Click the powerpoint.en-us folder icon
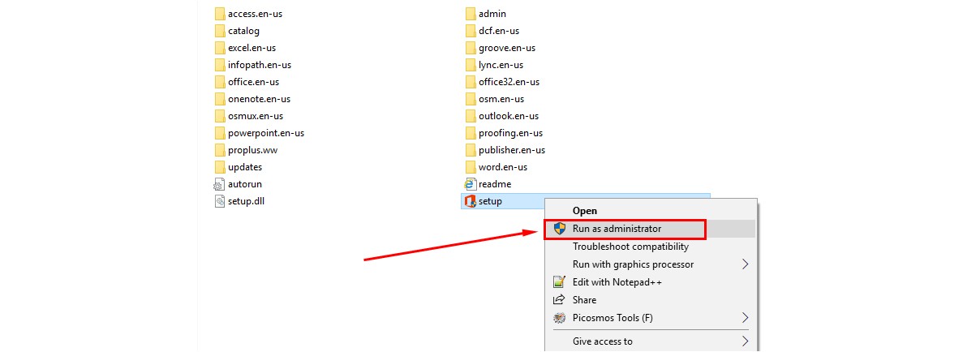 point(219,133)
